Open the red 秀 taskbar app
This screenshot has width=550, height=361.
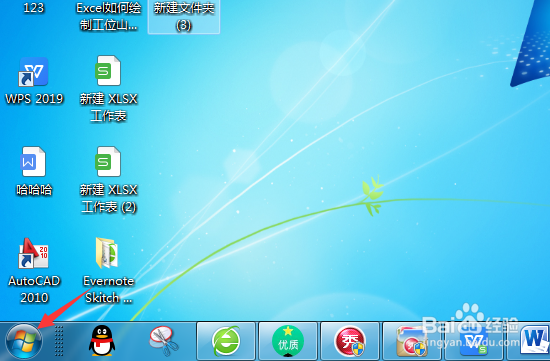(350, 341)
